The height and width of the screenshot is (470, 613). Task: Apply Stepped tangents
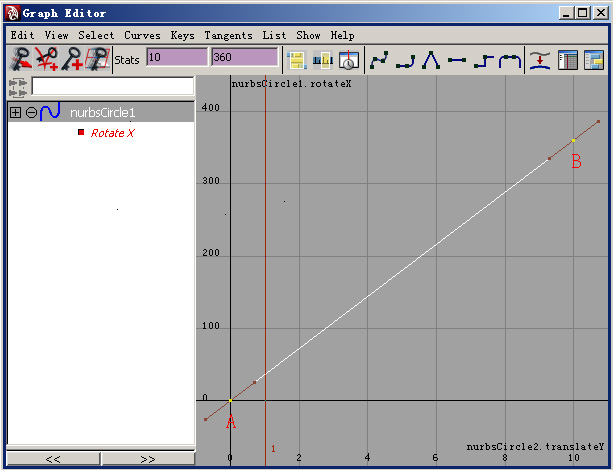484,61
